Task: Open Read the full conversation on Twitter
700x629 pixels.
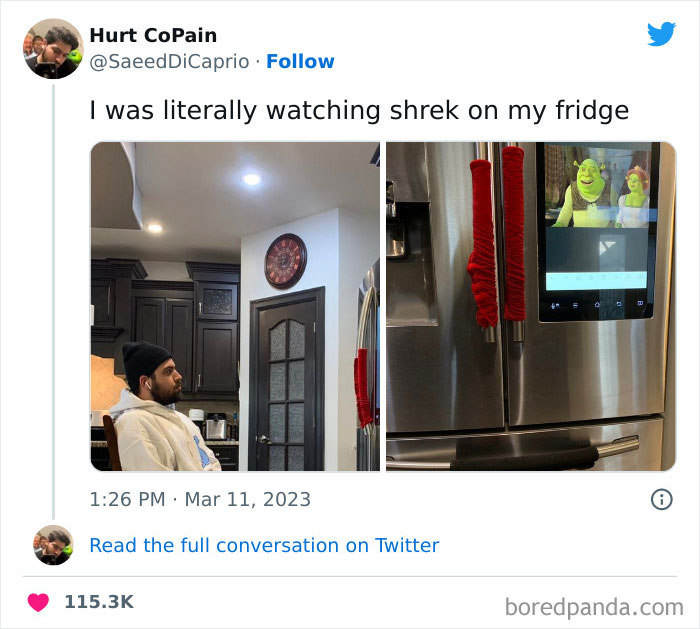Action: pyautogui.click(x=264, y=545)
